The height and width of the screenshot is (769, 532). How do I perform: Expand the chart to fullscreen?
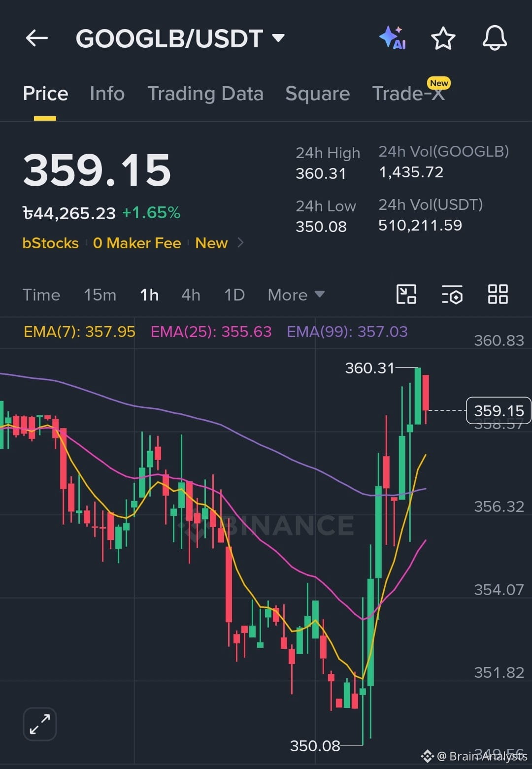(40, 724)
